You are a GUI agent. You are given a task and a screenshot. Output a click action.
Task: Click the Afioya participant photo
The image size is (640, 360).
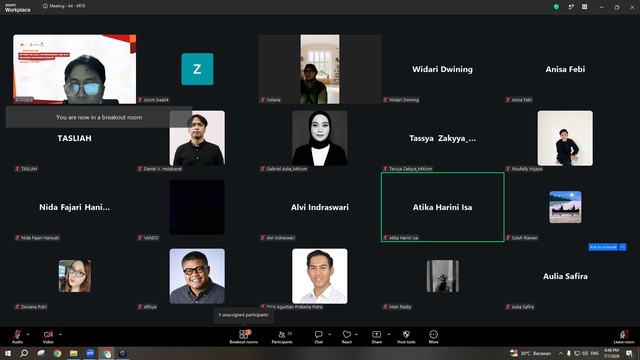tap(197, 276)
